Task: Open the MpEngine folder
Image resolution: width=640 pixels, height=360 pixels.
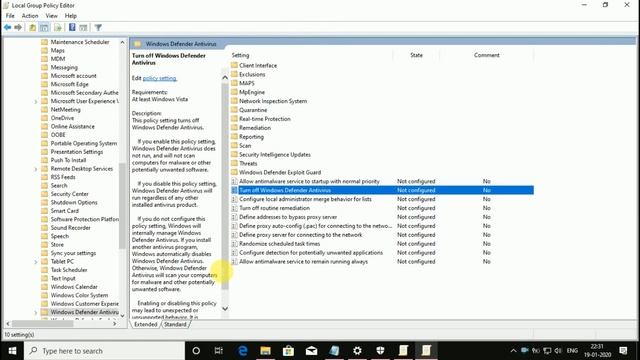Action: click(x=248, y=92)
